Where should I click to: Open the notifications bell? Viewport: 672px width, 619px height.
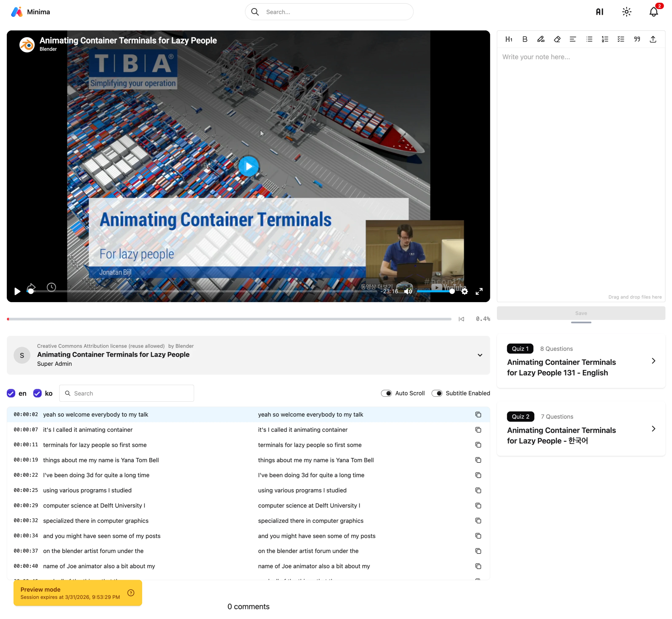click(x=654, y=12)
